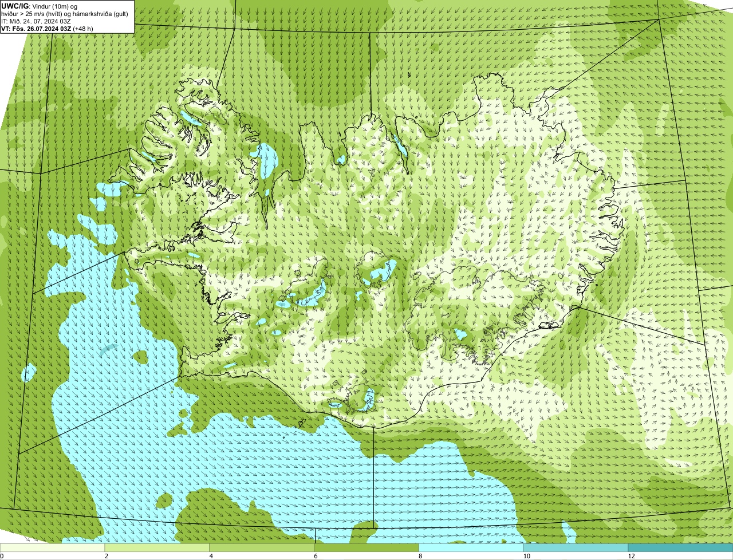Click the '8' tick label under color bar
This screenshot has height=560, width=733.
point(420,556)
